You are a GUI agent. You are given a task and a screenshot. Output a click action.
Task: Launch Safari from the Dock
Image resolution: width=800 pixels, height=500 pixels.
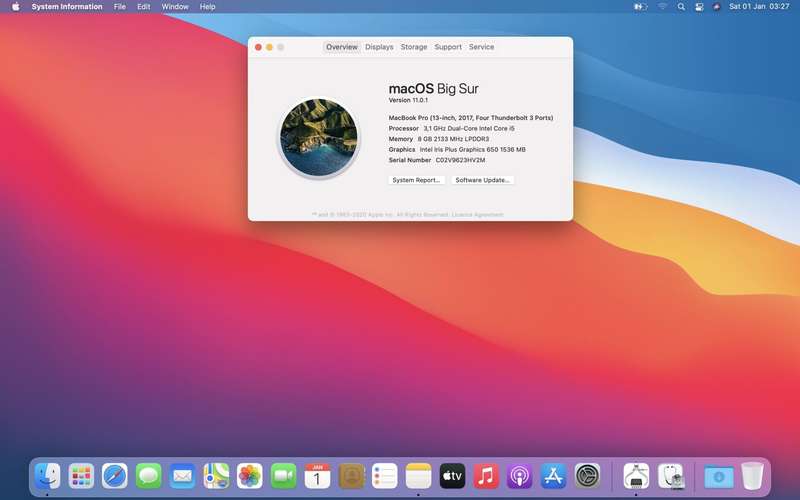coord(115,476)
